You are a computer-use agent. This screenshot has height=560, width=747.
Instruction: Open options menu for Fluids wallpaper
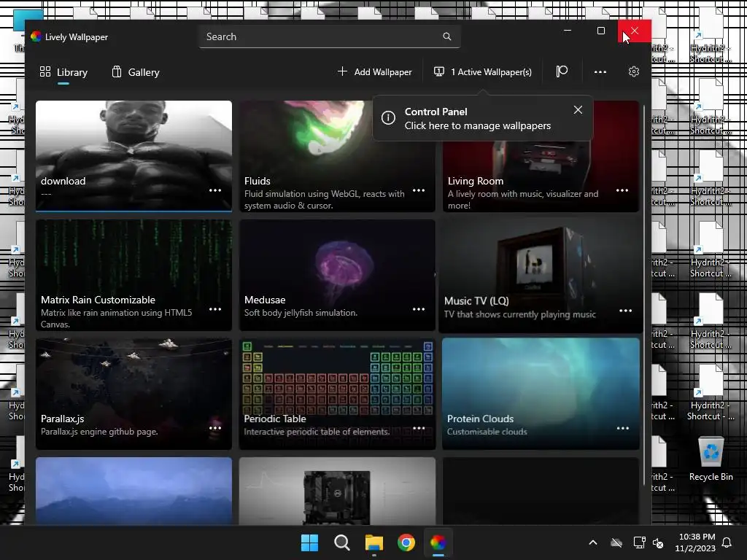tap(419, 190)
